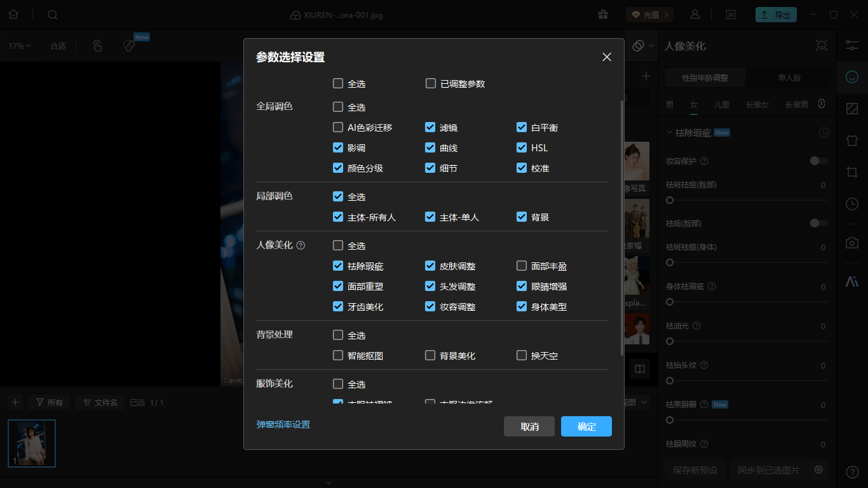
Task: Select the crop tool icon in right sidebar
Action: coord(852,172)
